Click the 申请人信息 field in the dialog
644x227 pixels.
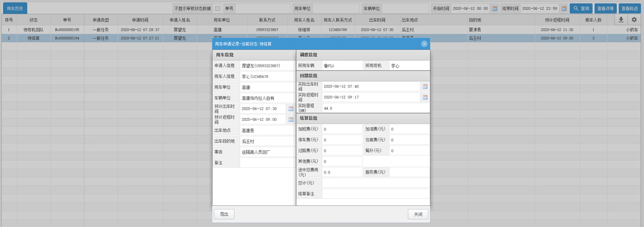(x=267, y=65)
